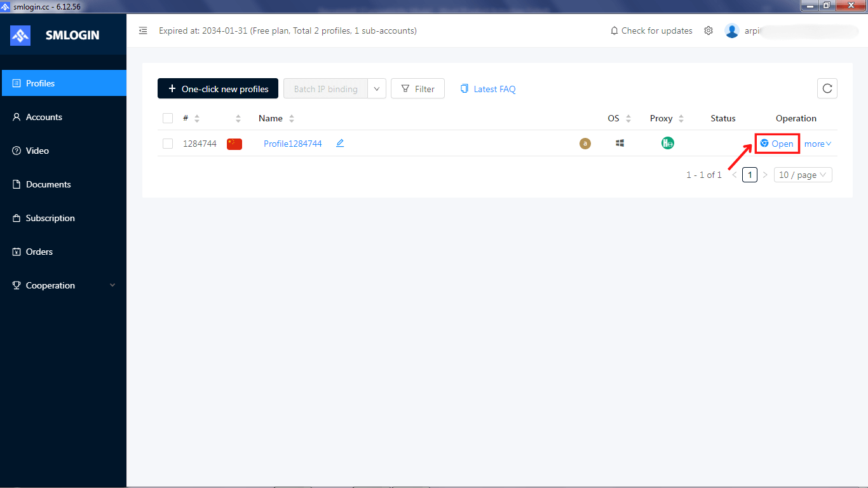
Task: Click One-click new profiles button
Action: (x=218, y=89)
